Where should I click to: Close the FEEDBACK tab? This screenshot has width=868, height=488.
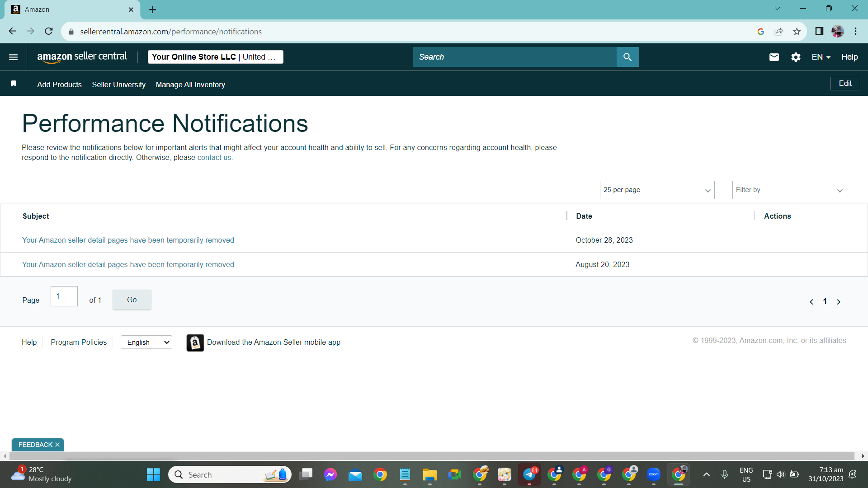(x=57, y=445)
